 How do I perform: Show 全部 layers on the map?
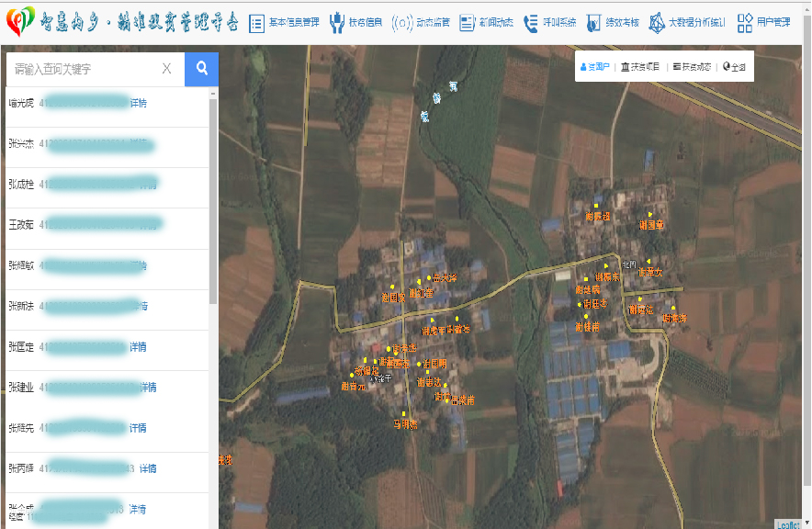tap(734, 67)
